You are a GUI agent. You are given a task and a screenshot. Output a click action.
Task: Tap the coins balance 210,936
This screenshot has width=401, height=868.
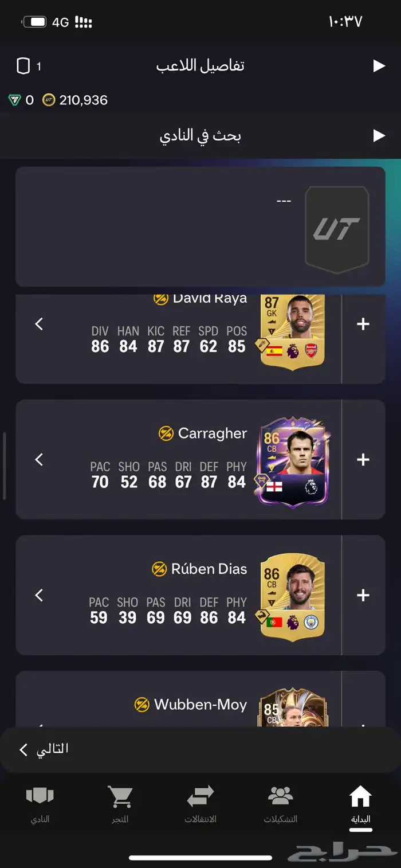(x=75, y=100)
